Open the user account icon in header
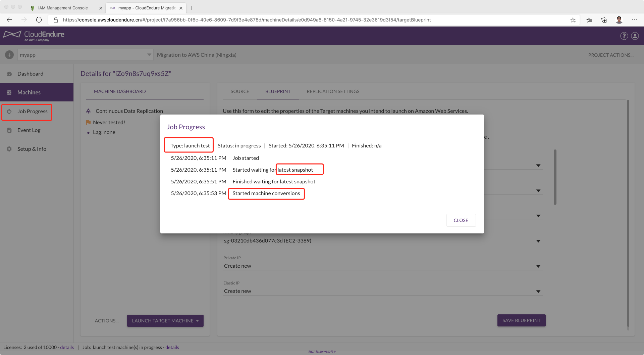The height and width of the screenshot is (355, 644). [635, 36]
